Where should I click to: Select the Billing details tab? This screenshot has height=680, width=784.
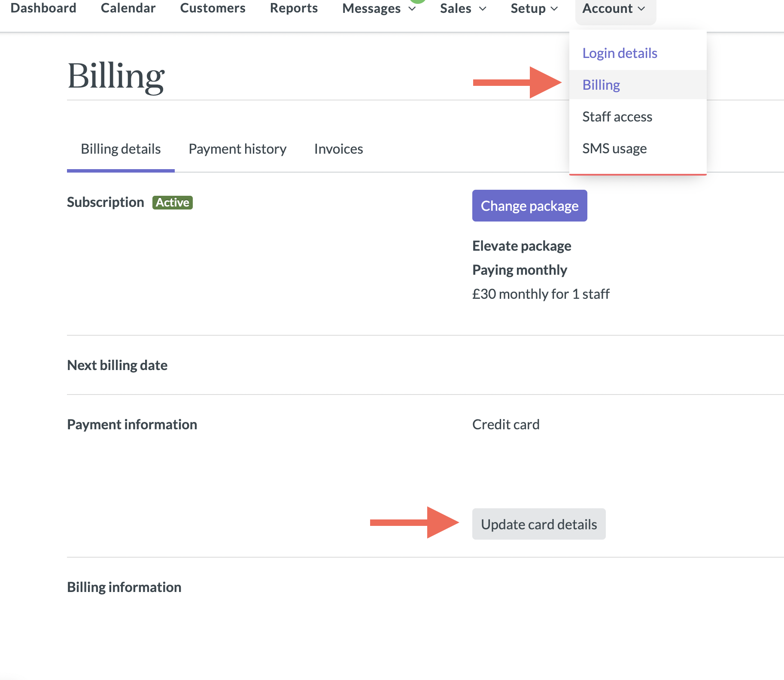(x=121, y=149)
